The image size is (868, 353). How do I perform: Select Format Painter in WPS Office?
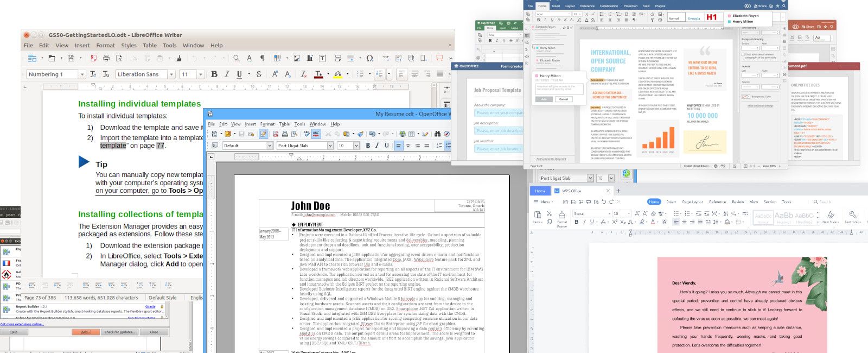pyautogui.click(x=562, y=216)
